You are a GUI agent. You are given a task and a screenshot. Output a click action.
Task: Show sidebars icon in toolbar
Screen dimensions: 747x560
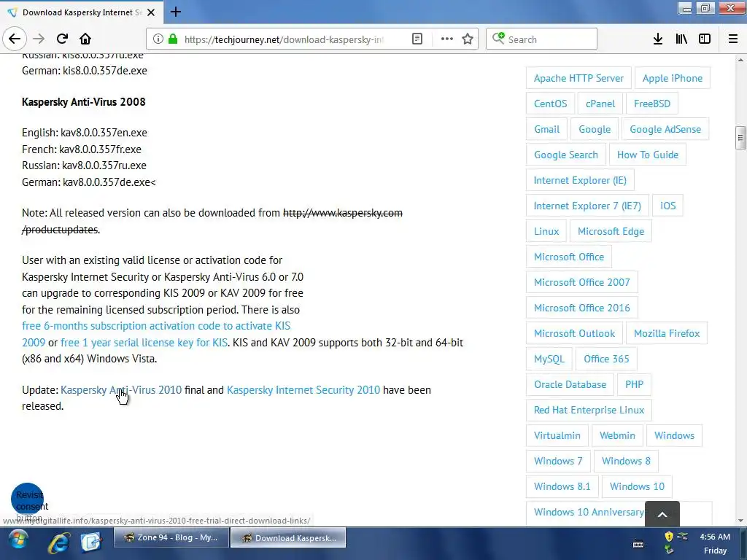coord(705,39)
